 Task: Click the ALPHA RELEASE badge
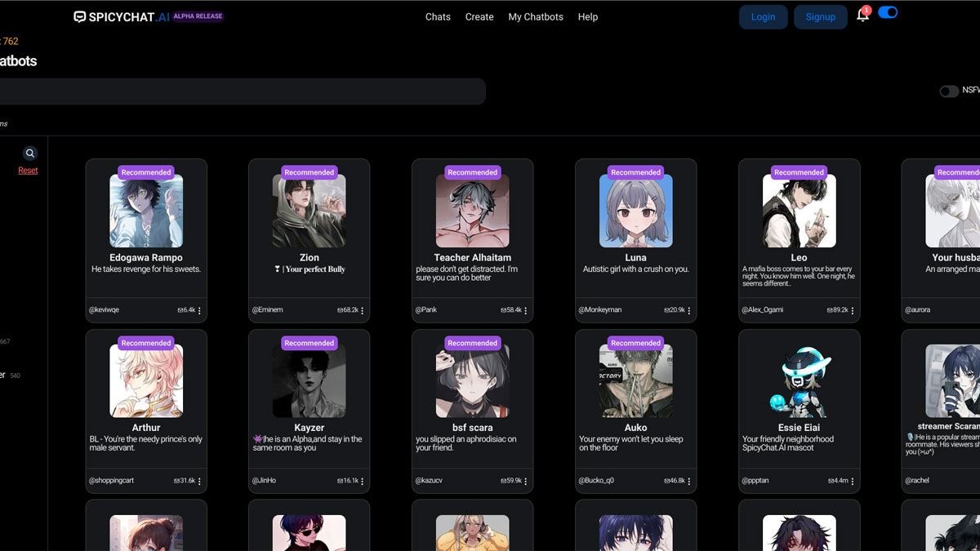coord(198,16)
